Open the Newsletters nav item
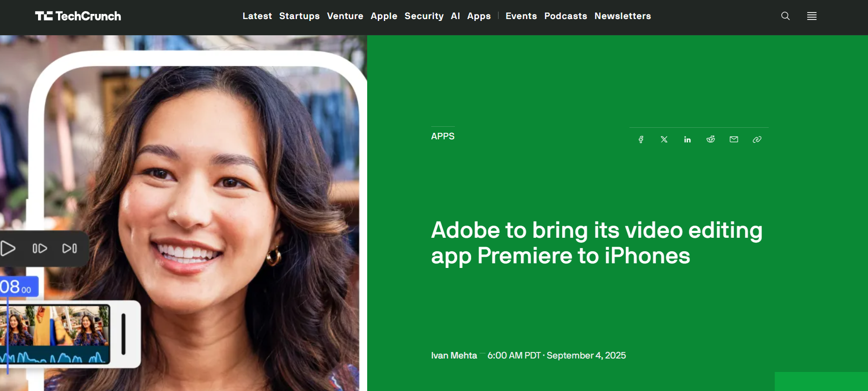The width and height of the screenshot is (868, 391). click(623, 16)
